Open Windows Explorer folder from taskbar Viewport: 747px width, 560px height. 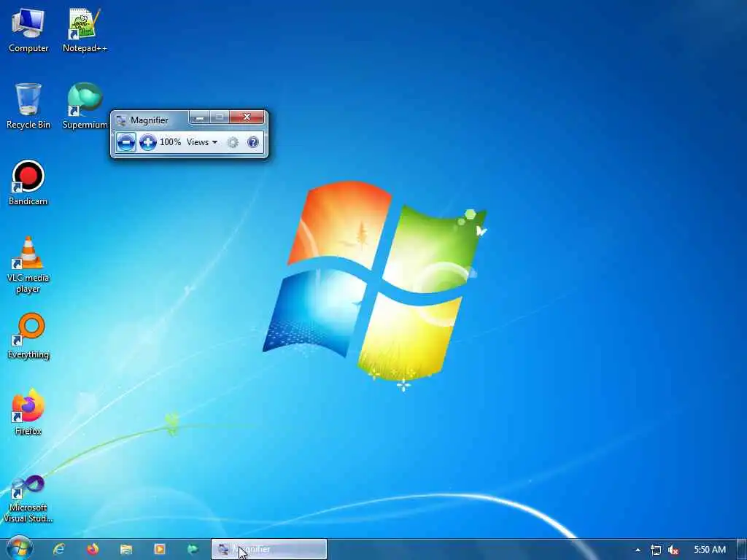[x=126, y=550]
